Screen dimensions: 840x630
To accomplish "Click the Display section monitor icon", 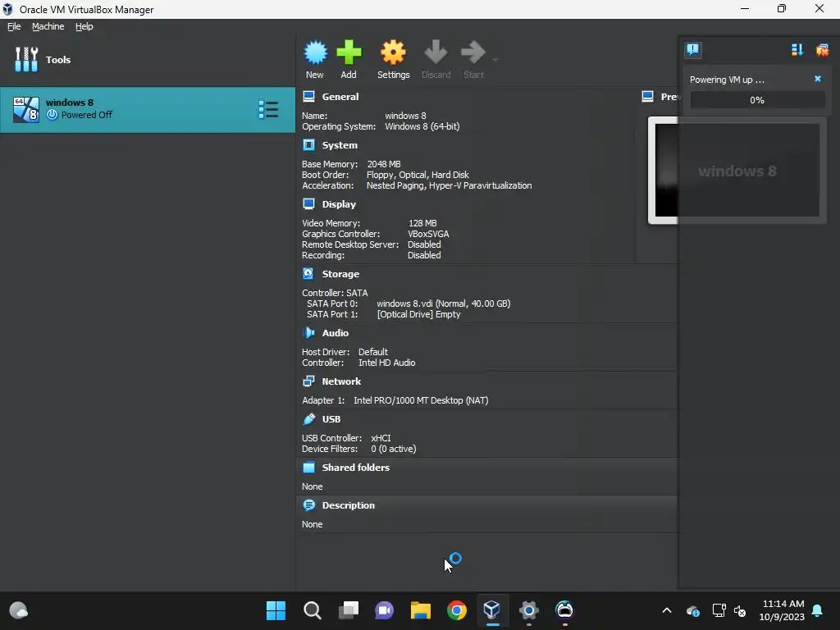I will tap(308, 203).
